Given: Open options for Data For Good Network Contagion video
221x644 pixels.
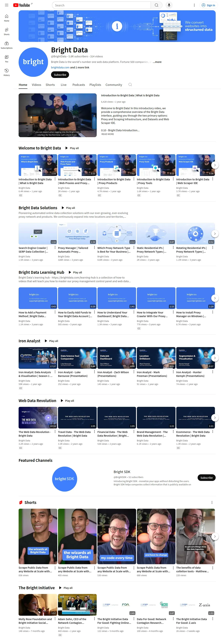Looking at the screenshot, I should (173, 618).
